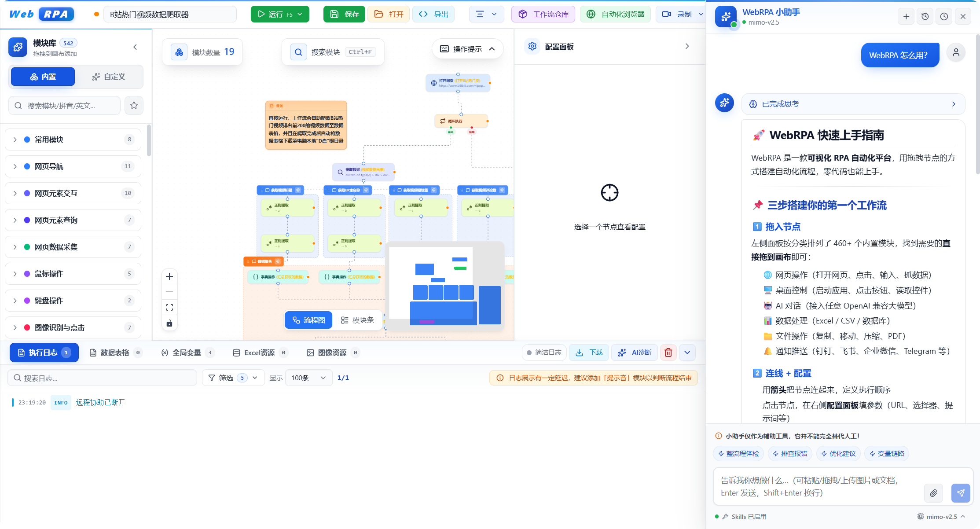This screenshot has height=529, width=980.
Task: Open the 100条 display count dropdown
Action: 308,378
